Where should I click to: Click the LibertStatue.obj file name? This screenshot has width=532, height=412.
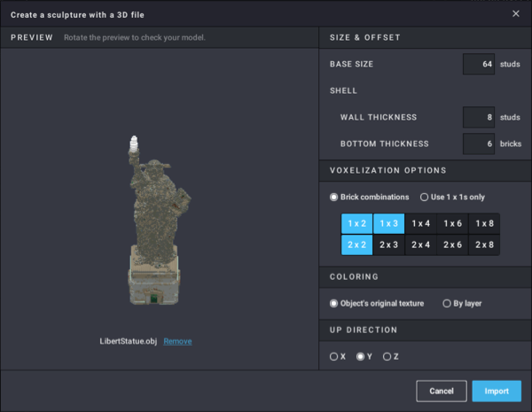pyautogui.click(x=129, y=341)
